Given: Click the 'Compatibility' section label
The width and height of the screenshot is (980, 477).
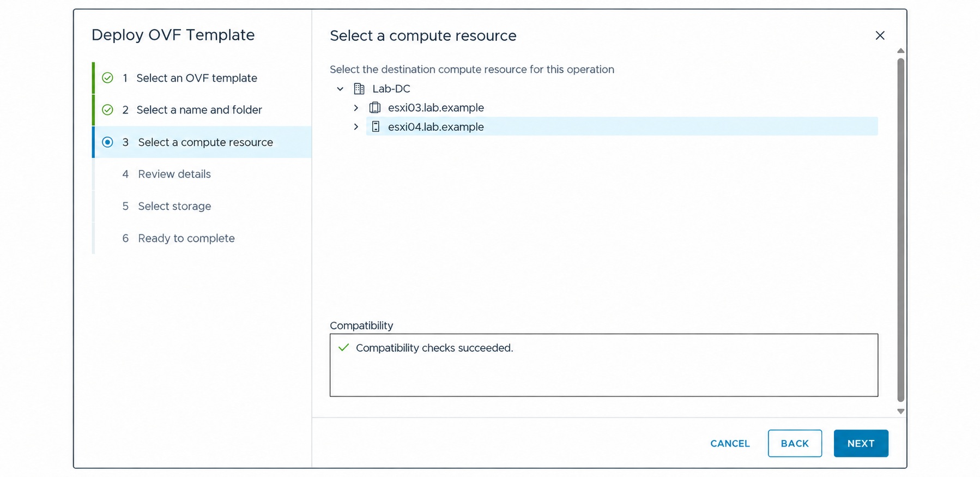Looking at the screenshot, I should pyautogui.click(x=361, y=325).
